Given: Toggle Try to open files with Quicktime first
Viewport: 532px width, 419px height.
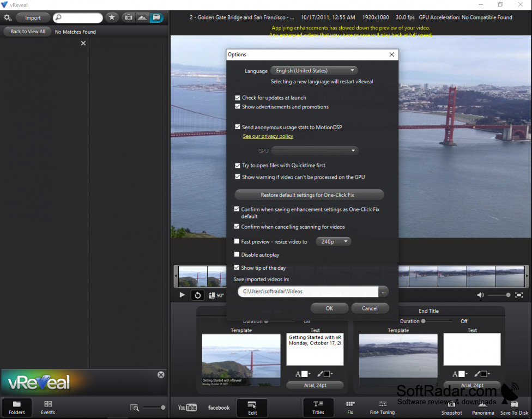Looking at the screenshot, I should point(238,166).
